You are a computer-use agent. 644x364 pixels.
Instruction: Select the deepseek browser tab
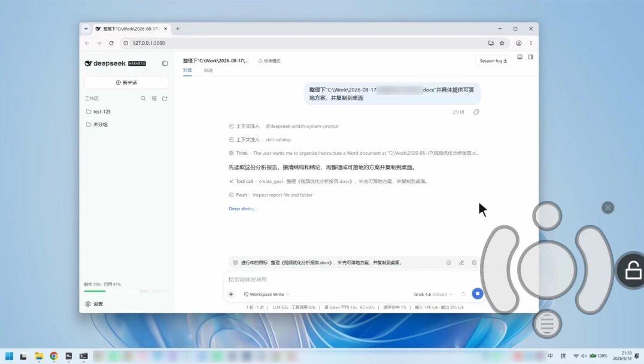[130, 29]
